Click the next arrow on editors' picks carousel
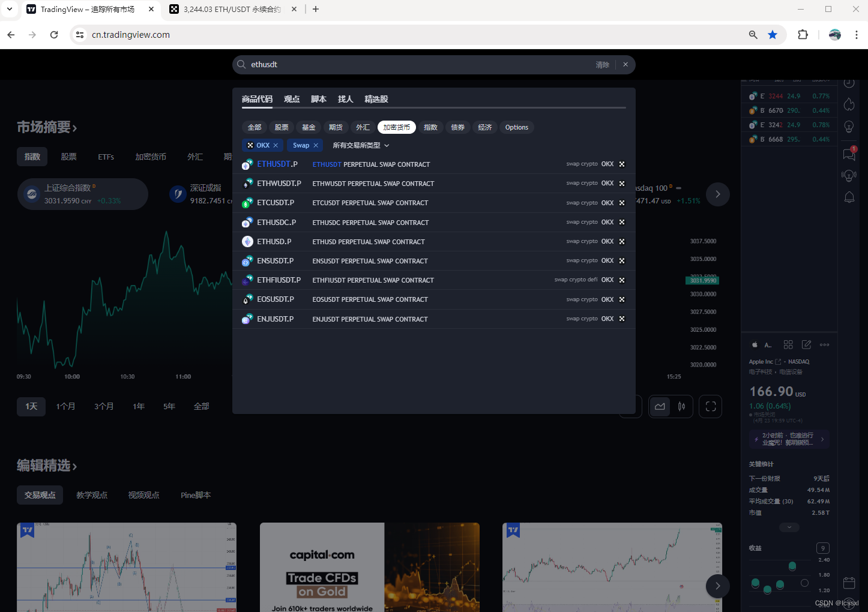This screenshot has width=868, height=612. pos(717,586)
